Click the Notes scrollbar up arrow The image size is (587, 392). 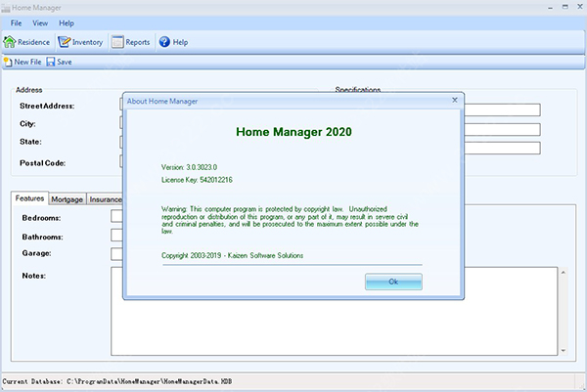(x=564, y=273)
